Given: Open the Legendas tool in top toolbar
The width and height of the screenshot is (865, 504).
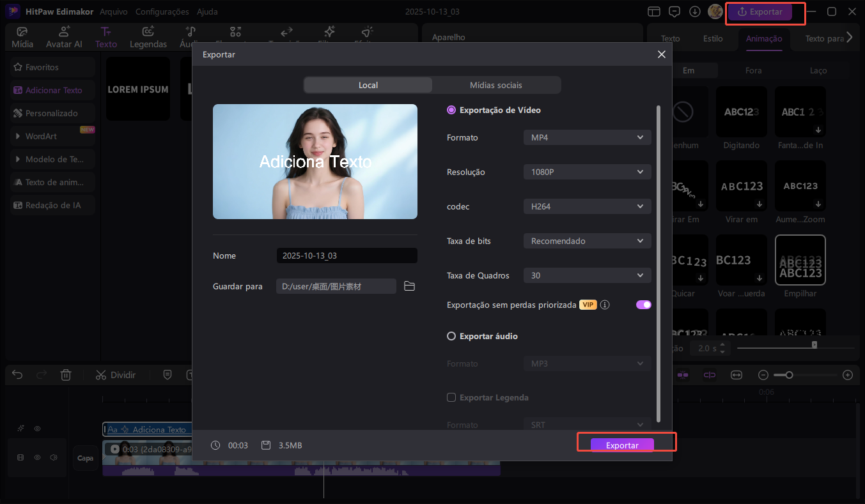Looking at the screenshot, I should pos(148,38).
